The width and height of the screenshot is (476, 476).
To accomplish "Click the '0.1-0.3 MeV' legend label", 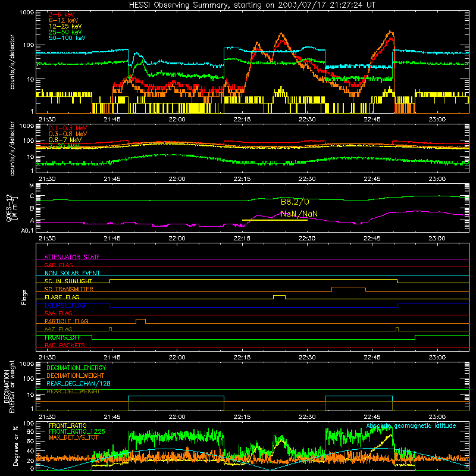I will [68, 128].
